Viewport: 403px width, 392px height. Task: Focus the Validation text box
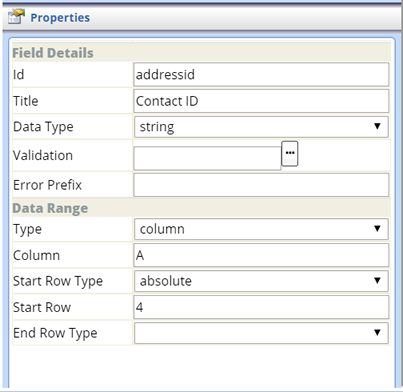click(207, 159)
